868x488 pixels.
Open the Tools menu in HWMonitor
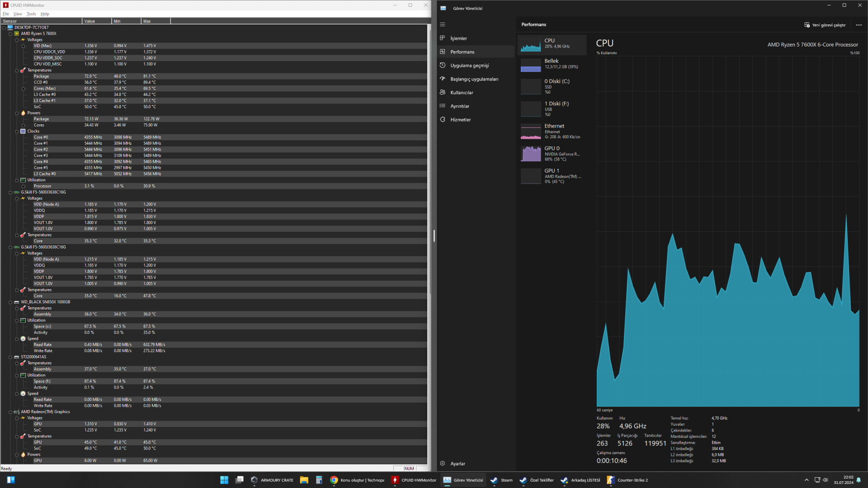tap(31, 14)
